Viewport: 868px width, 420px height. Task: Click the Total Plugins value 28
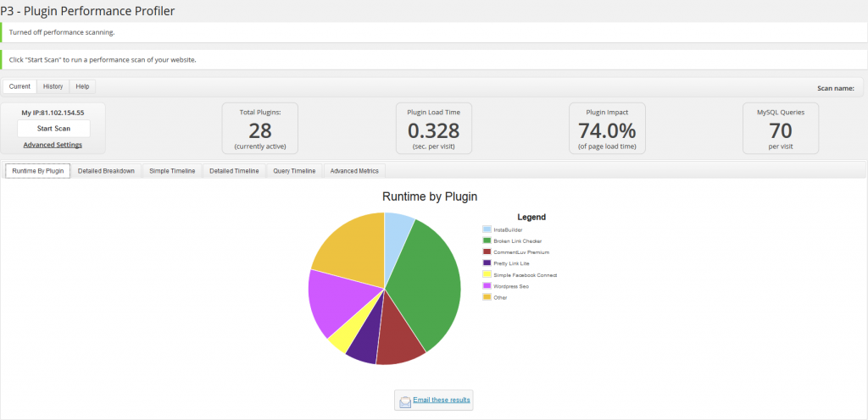click(259, 131)
